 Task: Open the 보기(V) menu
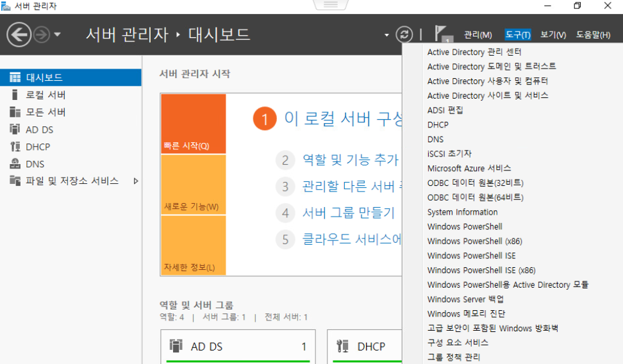[553, 35]
